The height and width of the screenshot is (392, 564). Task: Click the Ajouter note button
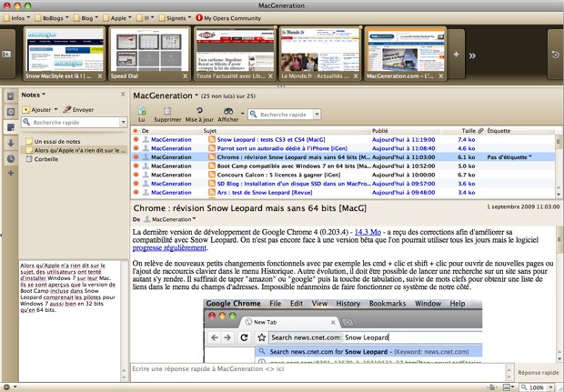coord(36,110)
